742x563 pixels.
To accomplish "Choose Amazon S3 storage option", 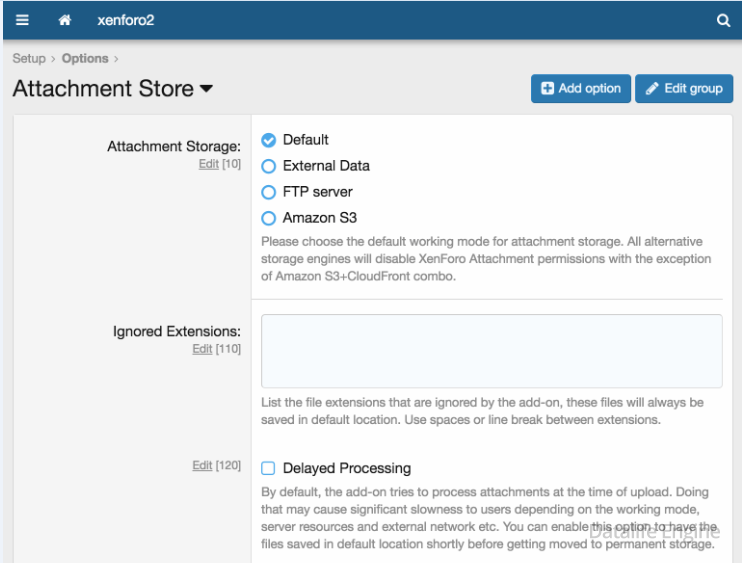I will click(x=268, y=218).
